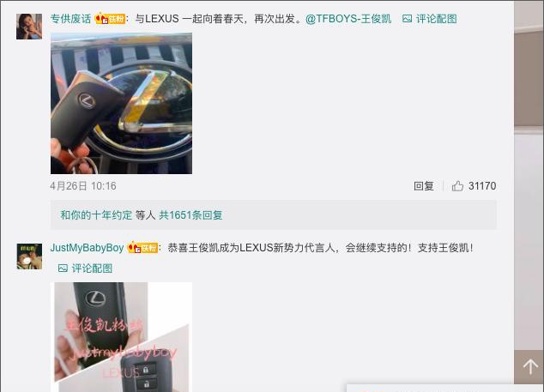Click the first comment's 评论配图 text label
This screenshot has width=544, height=392.
pos(437,19)
